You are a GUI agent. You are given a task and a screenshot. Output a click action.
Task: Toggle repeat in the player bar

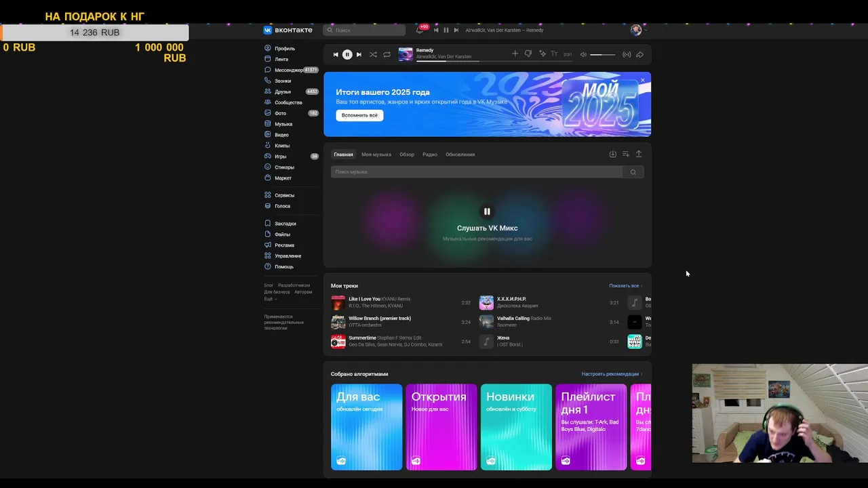pyautogui.click(x=387, y=54)
